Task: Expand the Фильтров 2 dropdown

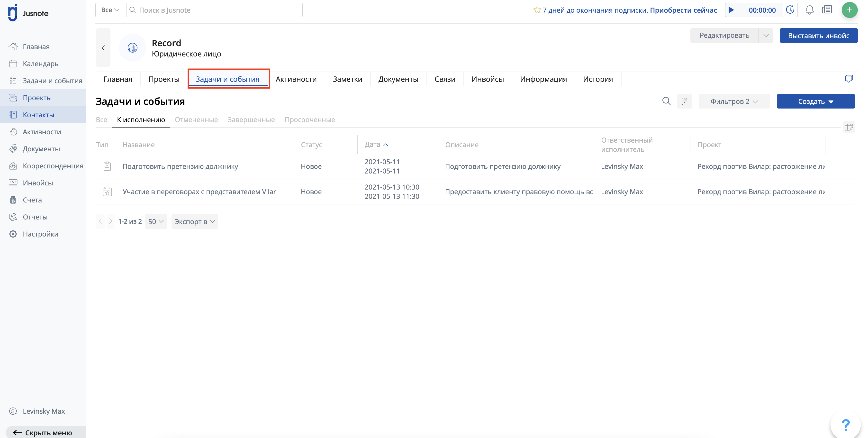Action: (734, 101)
